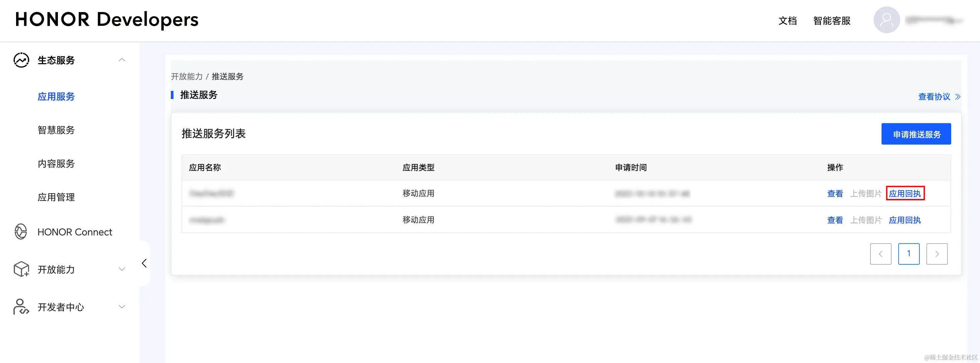Select page 1 in pagination
This screenshot has height=363, width=980.
(908, 254)
